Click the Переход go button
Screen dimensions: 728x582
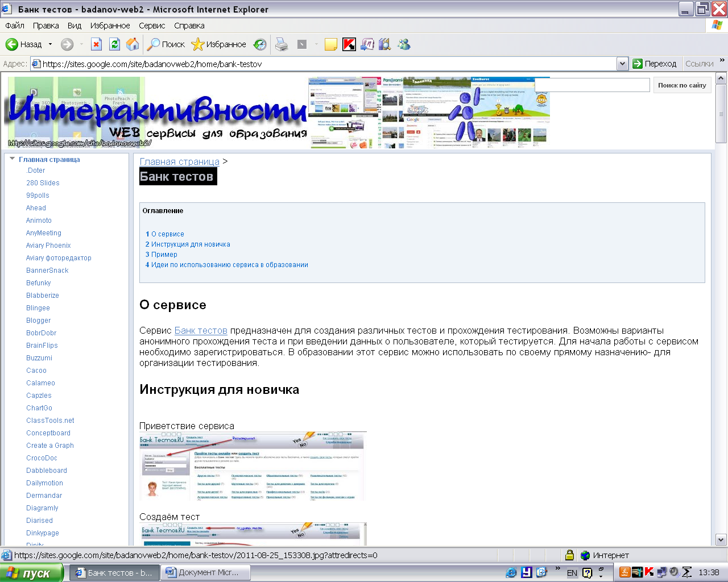(655, 64)
